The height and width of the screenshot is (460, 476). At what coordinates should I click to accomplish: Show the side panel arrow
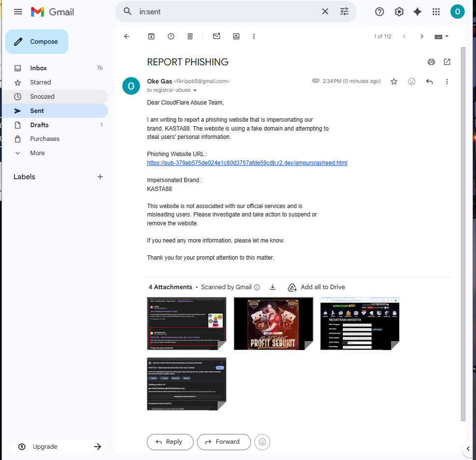coord(468,449)
